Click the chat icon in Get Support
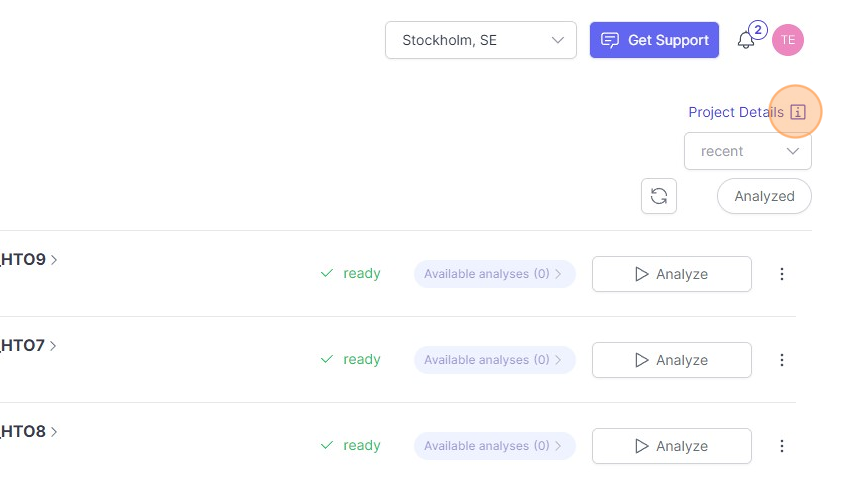Viewport: 860px width, 480px height. (x=609, y=40)
